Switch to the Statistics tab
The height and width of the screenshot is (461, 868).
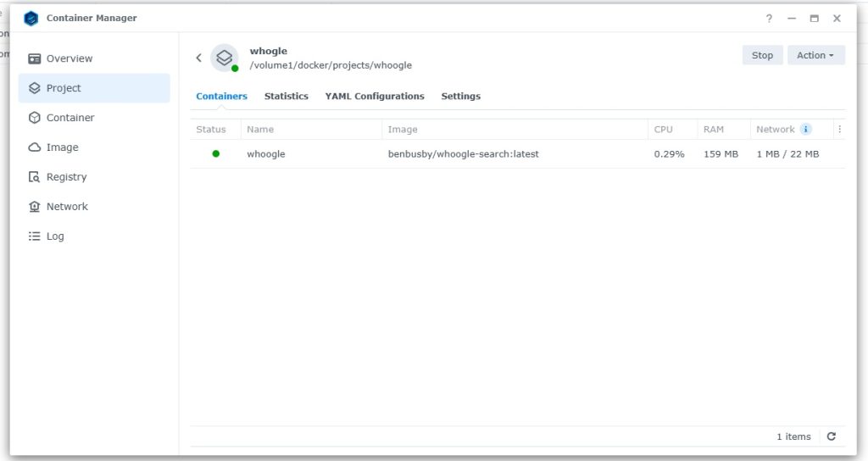click(x=287, y=97)
